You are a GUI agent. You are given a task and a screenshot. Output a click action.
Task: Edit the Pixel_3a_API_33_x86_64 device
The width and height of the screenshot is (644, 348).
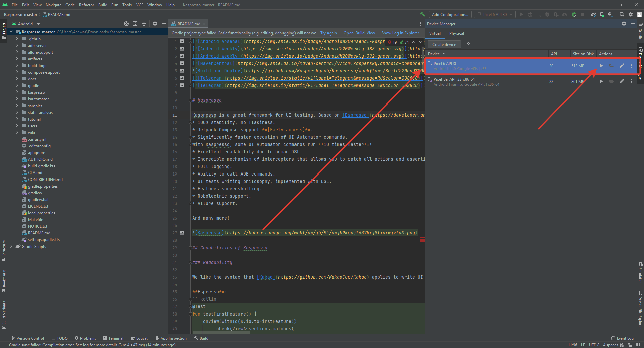click(622, 81)
